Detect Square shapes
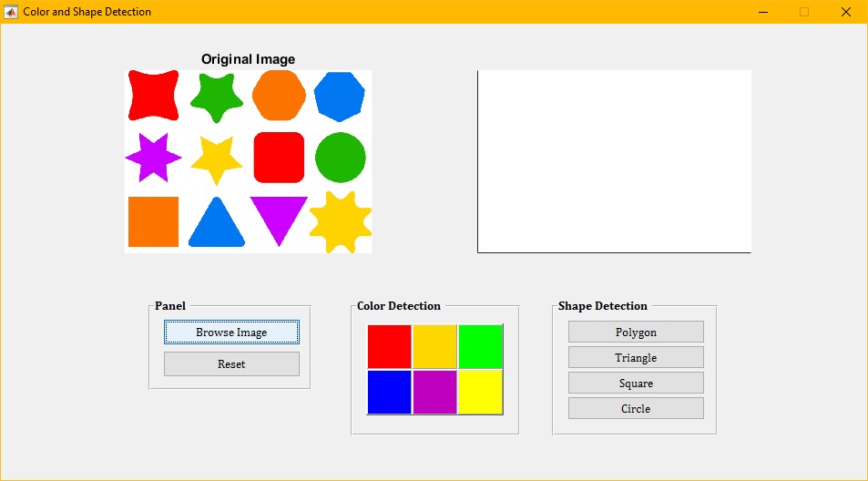 tap(636, 384)
